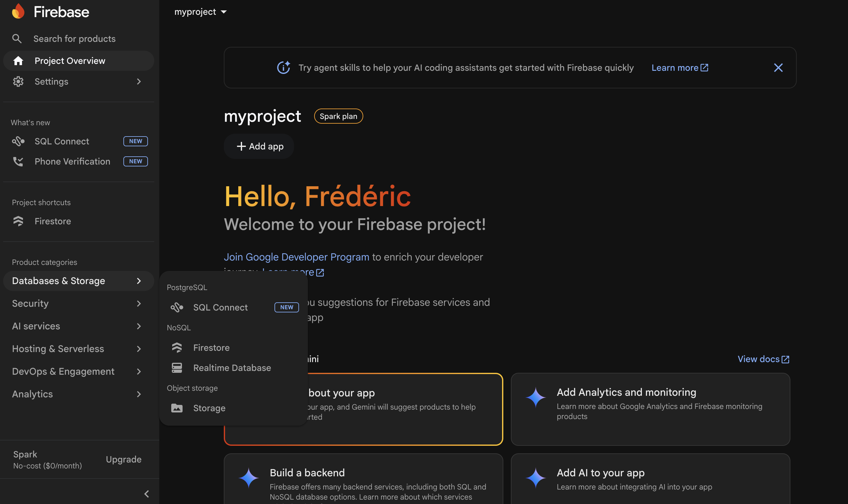This screenshot has width=848, height=504.
Task: Click sparkle icon on Build a backend card
Action: pos(249,478)
